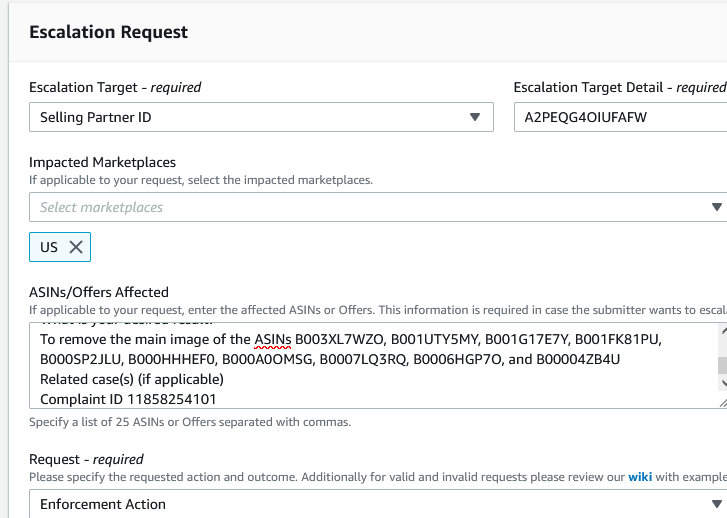Image resolution: width=727 pixels, height=518 pixels.
Task: Click the Impacted Marketplaces dropdown arrow
Action: coord(716,207)
